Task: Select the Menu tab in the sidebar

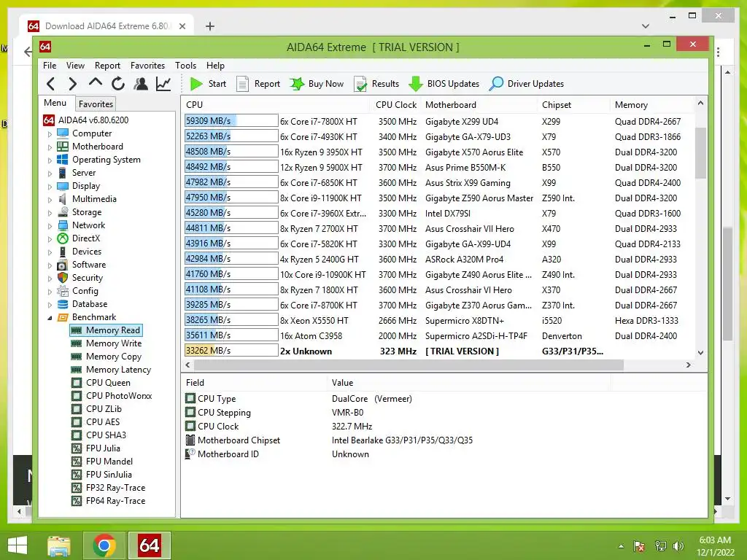Action: [55, 103]
